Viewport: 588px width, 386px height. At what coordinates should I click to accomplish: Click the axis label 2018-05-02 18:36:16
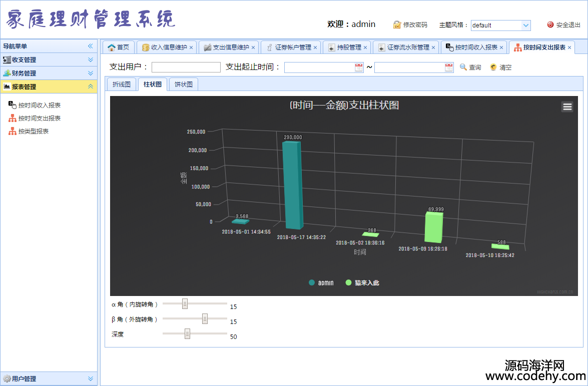click(x=360, y=243)
